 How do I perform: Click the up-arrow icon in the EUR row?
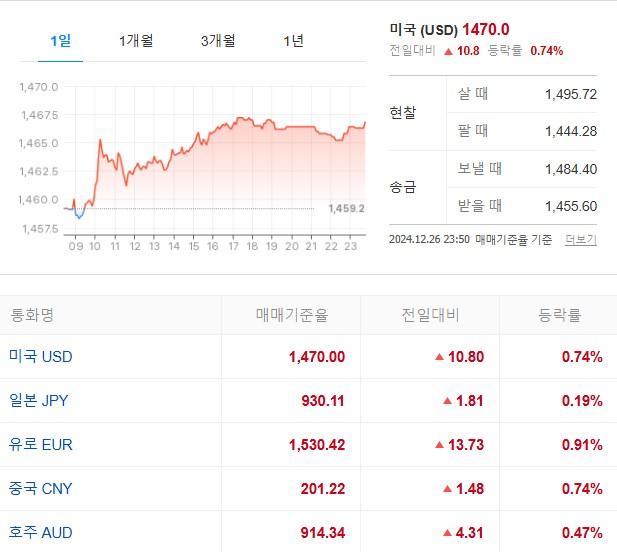pos(439,446)
